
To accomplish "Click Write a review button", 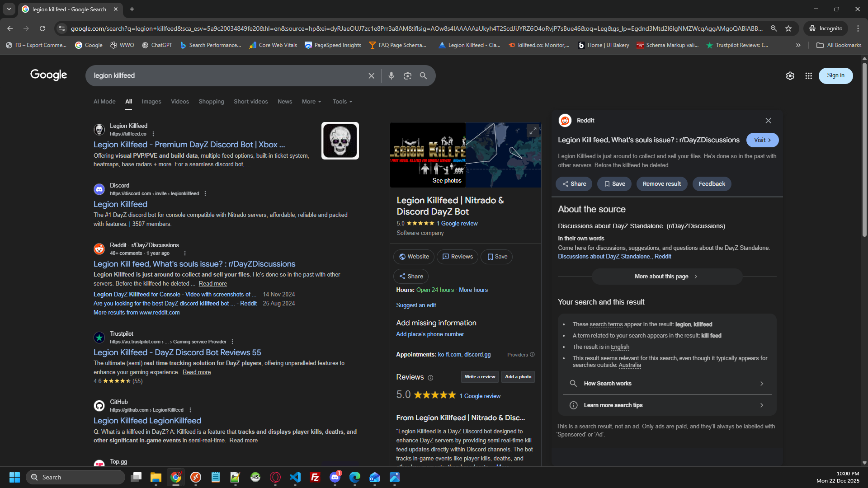I will tap(480, 377).
